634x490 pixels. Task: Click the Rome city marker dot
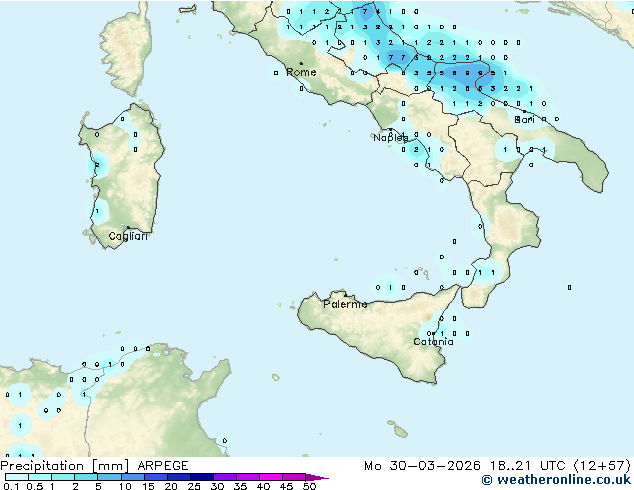301,63
